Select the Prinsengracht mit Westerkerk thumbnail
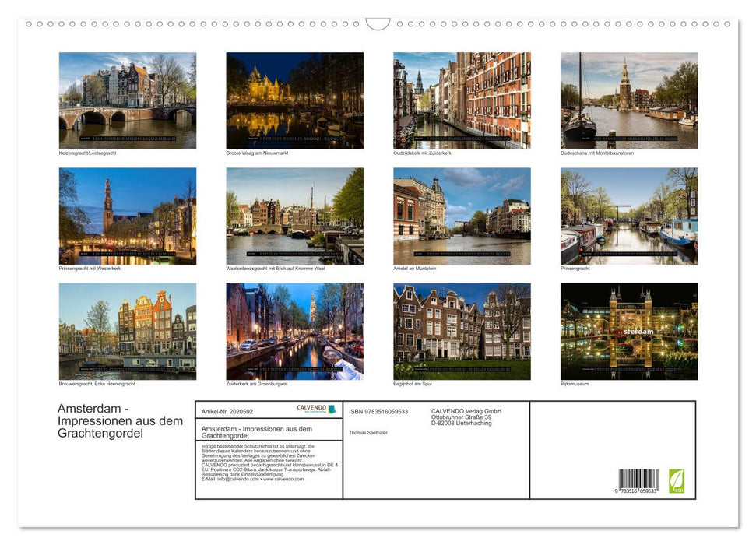This screenshot has height=545, width=756. coord(126,216)
